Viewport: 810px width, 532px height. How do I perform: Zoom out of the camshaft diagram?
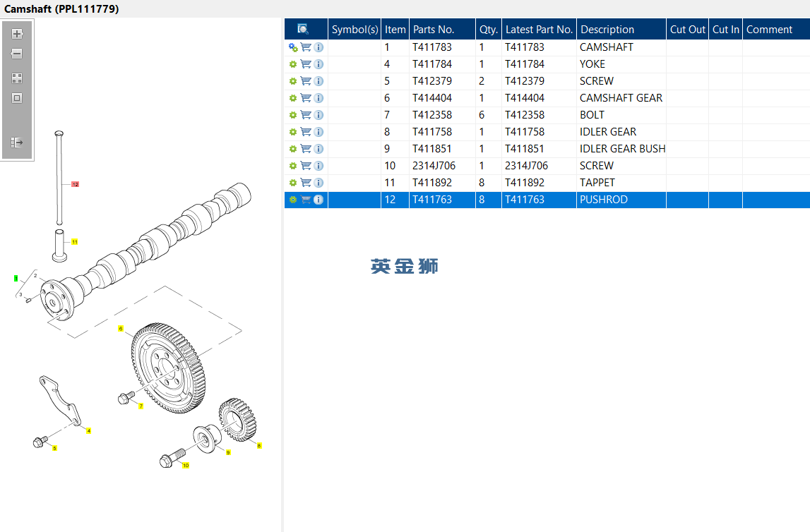click(17, 54)
